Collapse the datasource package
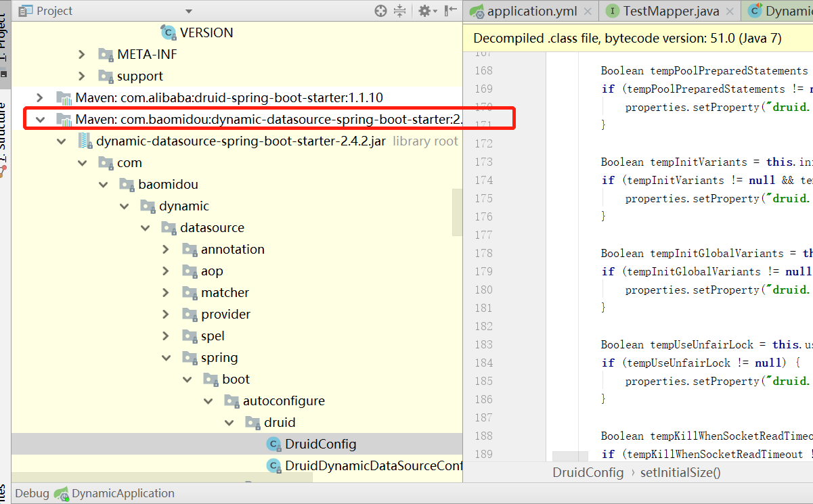 tap(146, 227)
